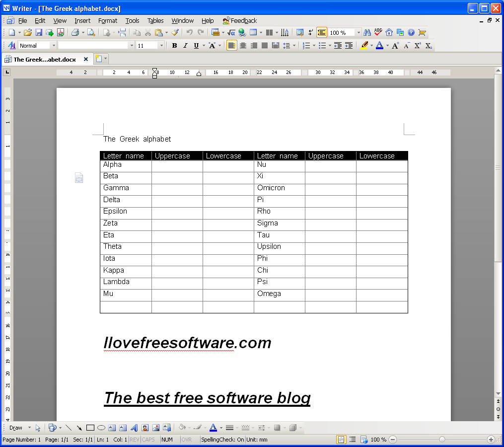Decrease indent of the paragraph
Viewport: 504px width, 447px height.
pyautogui.click(x=338, y=46)
